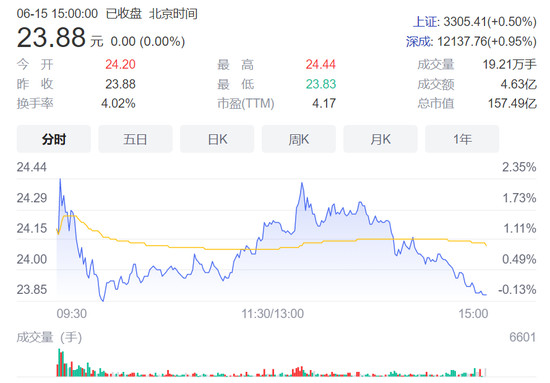Click the 6601 volume scale value
Screen dimensions: 550x383
point(523,337)
